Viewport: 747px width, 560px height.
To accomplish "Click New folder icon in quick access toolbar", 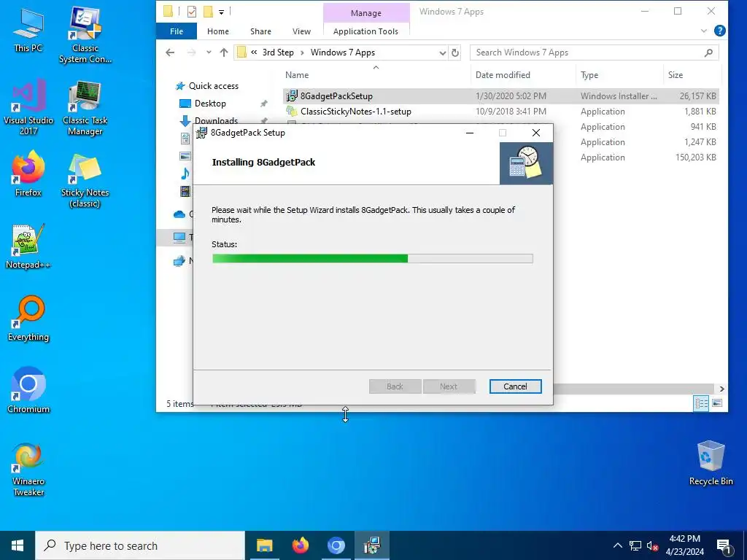I will [x=208, y=12].
